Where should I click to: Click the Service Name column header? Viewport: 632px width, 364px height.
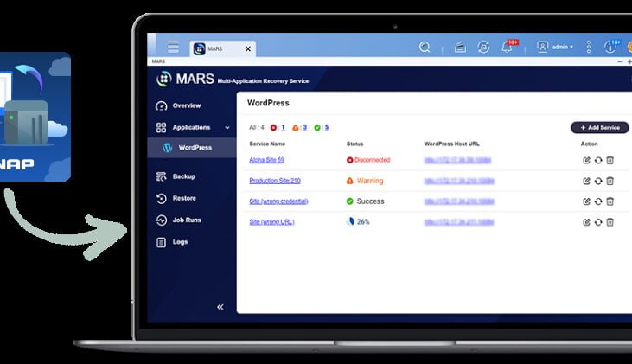tap(267, 144)
